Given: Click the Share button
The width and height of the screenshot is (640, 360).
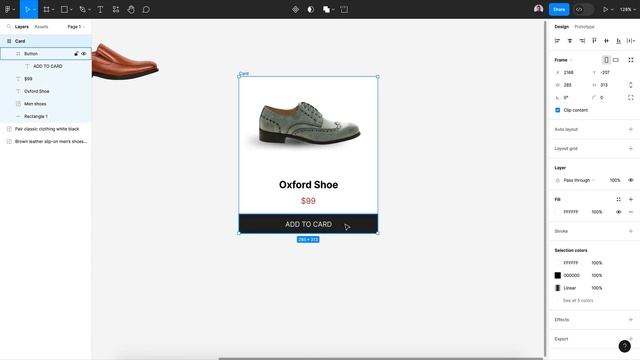Looking at the screenshot, I should pyautogui.click(x=559, y=9).
